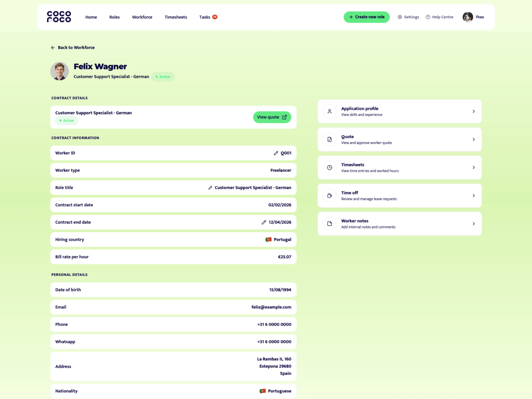Open Worker notes using the right chevron

pyautogui.click(x=473, y=224)
